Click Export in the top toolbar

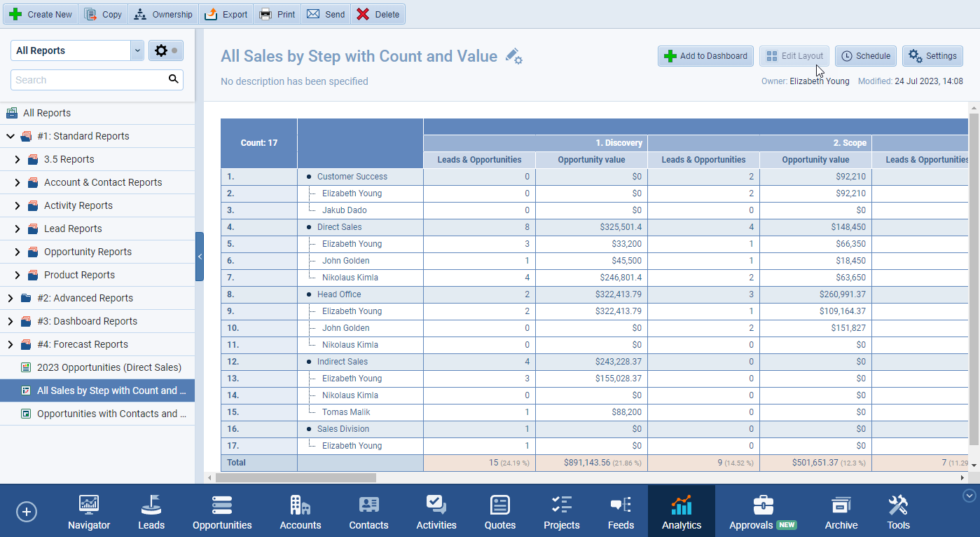(226, 14)
